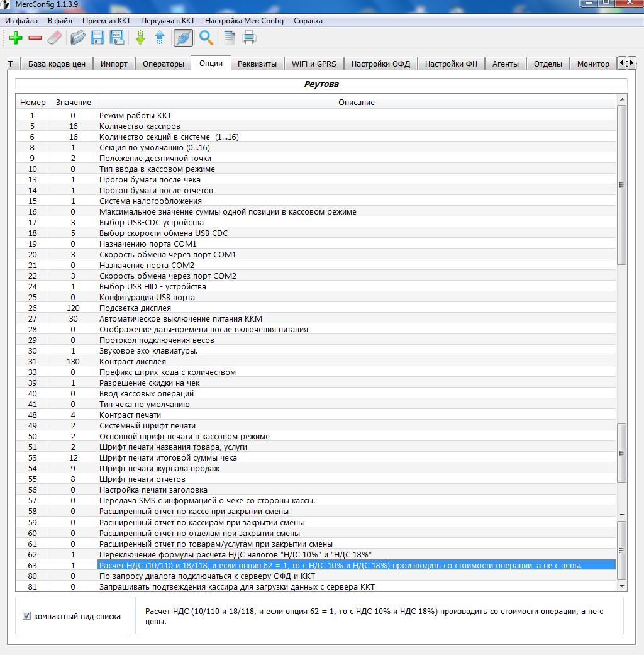Click the open folder icon
The width and height of the screenshot is (644, 655).
78,38
